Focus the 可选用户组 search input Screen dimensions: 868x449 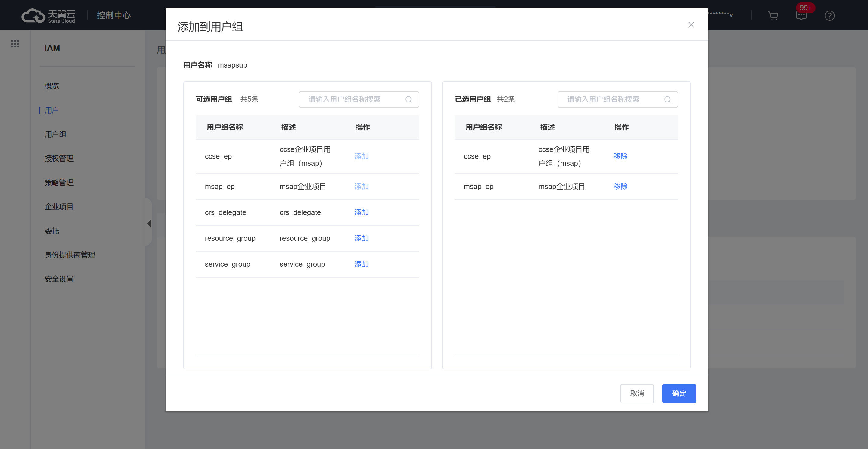[359, 99]
